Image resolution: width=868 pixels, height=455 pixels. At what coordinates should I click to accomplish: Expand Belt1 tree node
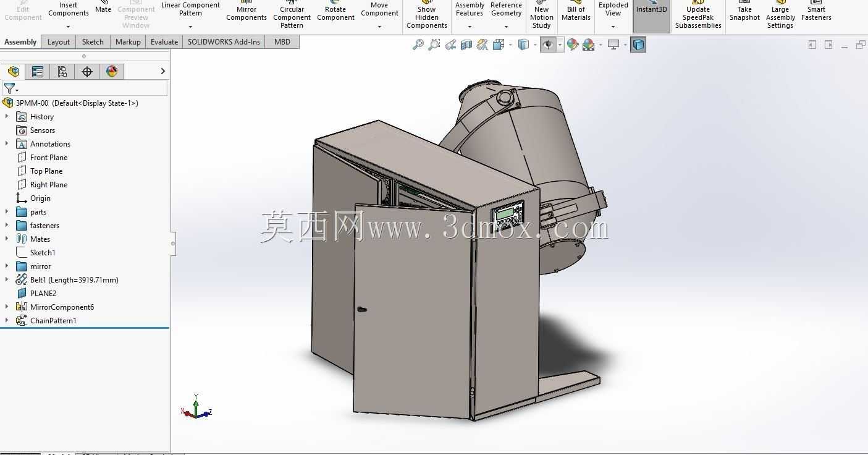[x=7, y=279]
